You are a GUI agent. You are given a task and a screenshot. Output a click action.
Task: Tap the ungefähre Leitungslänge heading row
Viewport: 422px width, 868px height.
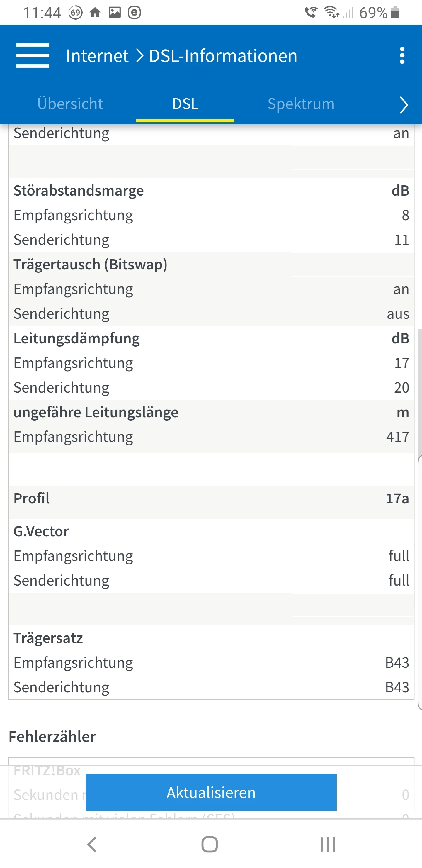[211, 412]
